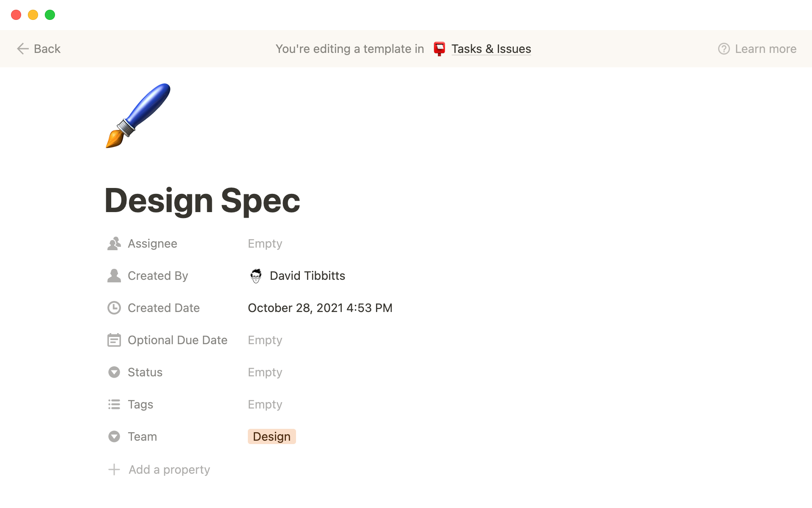Click the empty Assignee value field
This screenshot has height=508, width=812.
coord(265,244)
